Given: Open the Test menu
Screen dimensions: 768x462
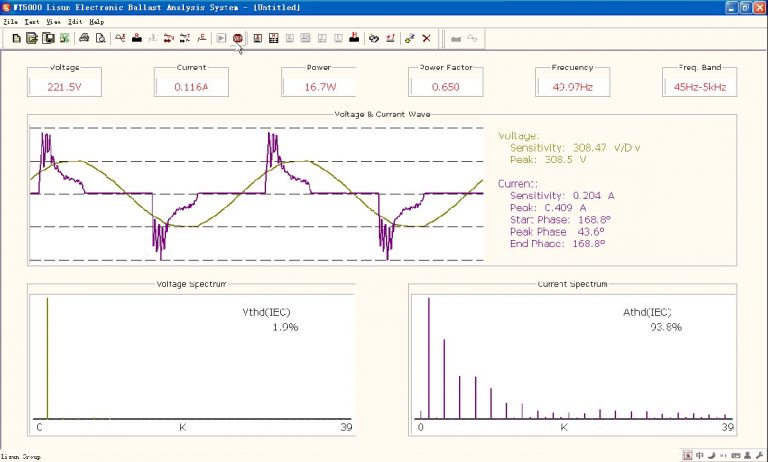Looking at the screenshot, I should [32, 22].
